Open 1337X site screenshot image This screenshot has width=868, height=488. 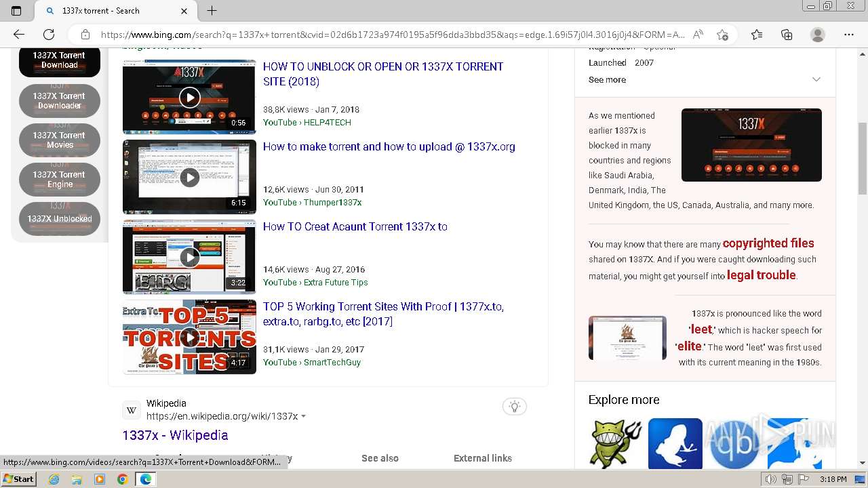click(751, 145)
